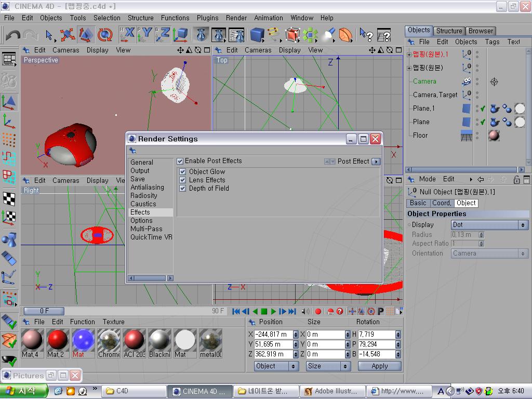
Task: Expand the 맵핑(원본).1 object tree
Action: pos(409,54)
